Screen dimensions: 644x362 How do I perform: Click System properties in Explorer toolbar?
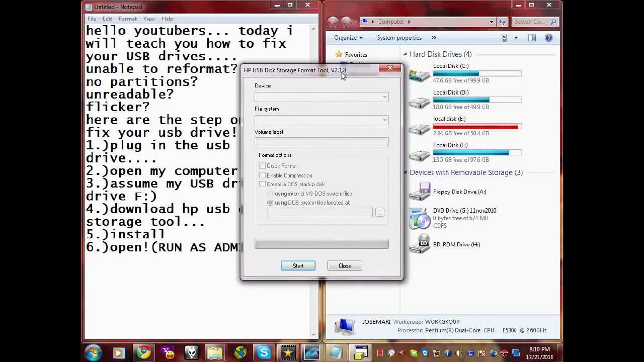click(x=399, y=38)
